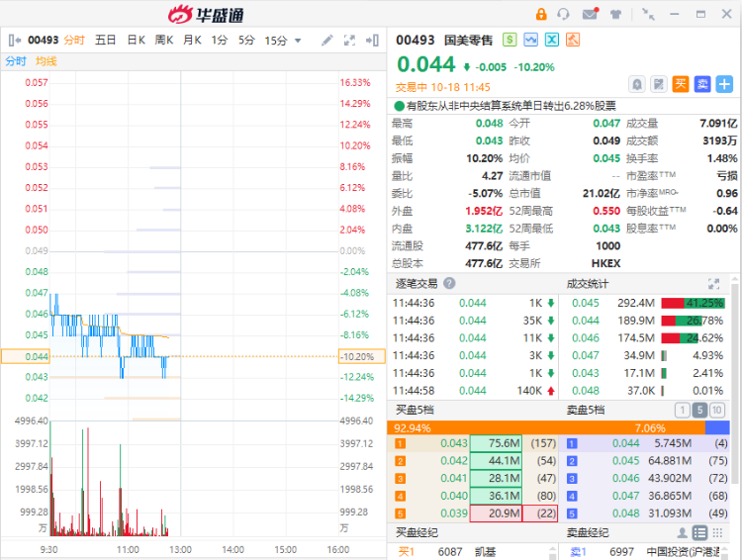742x560 pixels.
Task: Select ask level 1 at 0.044
Action: [646, 443]
